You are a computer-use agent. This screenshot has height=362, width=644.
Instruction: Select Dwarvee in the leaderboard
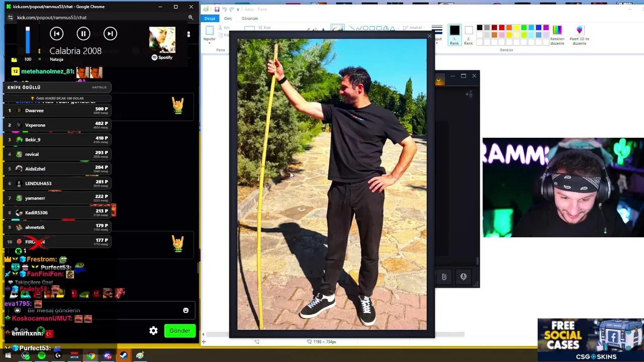coord(57,110)
